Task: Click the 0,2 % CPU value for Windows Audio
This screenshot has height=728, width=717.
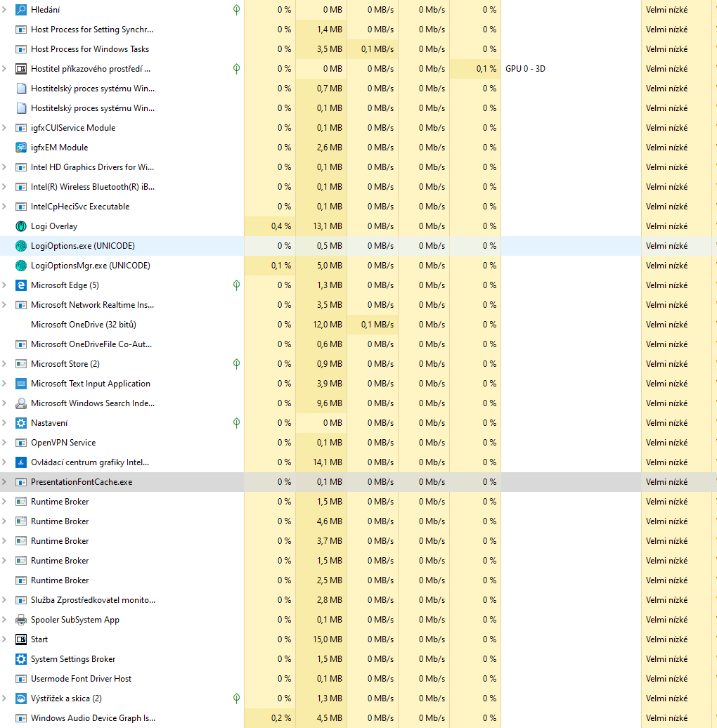Action: click(281, 718)
